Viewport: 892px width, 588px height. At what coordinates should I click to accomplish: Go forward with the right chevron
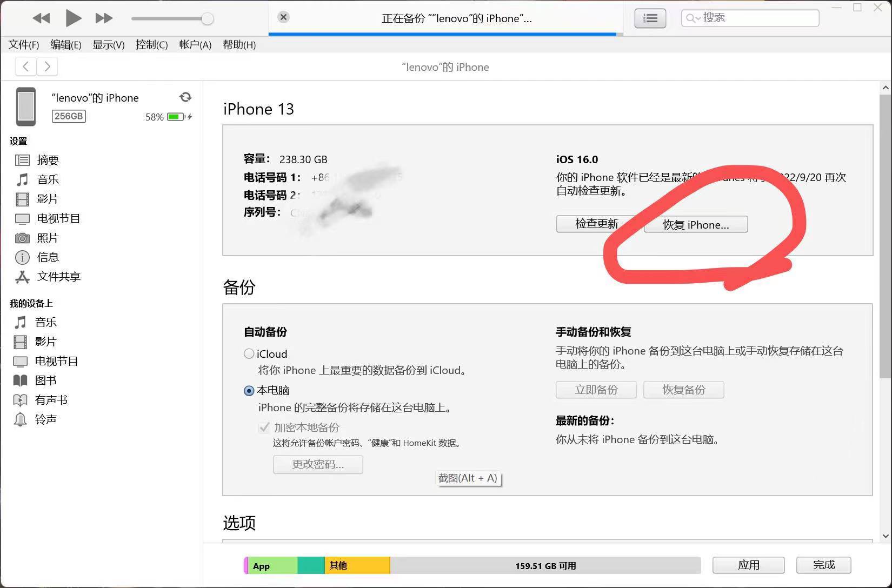47,66
